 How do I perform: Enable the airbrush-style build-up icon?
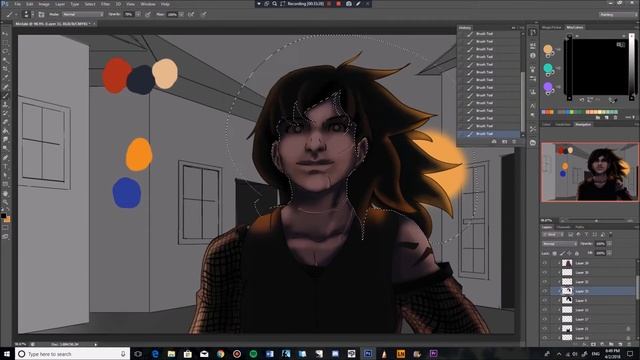pyautogui.click(x=191, y=14)
